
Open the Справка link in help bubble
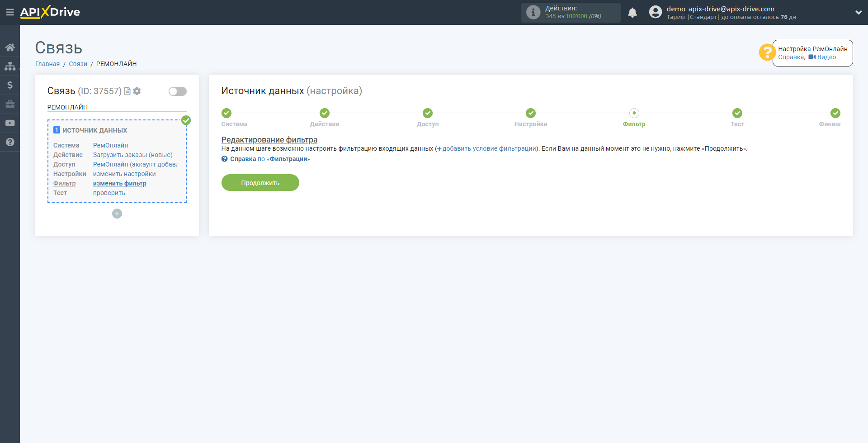[791, 57]
